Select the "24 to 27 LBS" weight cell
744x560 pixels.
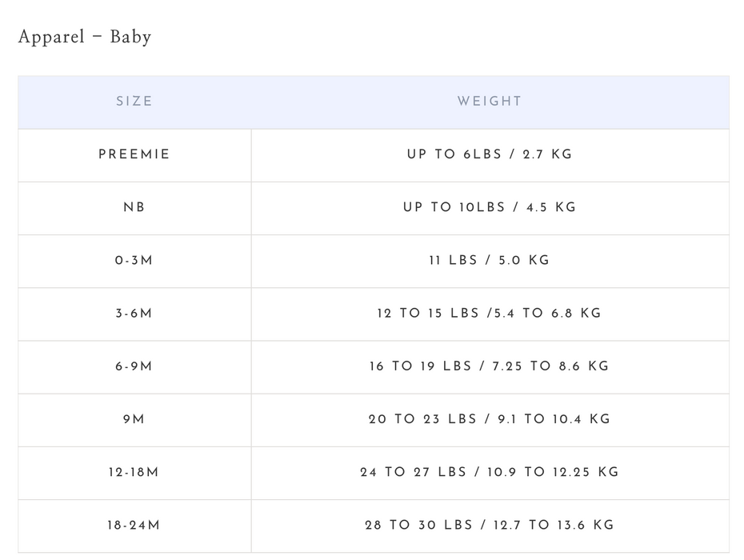click(x=490, y=472)
